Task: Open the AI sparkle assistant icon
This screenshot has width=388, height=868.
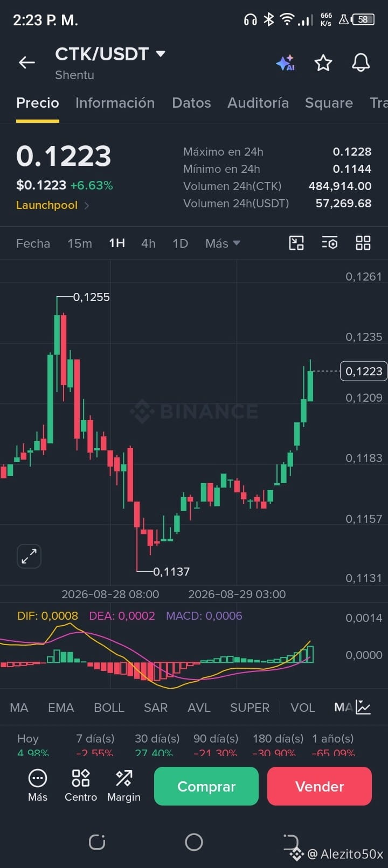Action: pos(285,63)
